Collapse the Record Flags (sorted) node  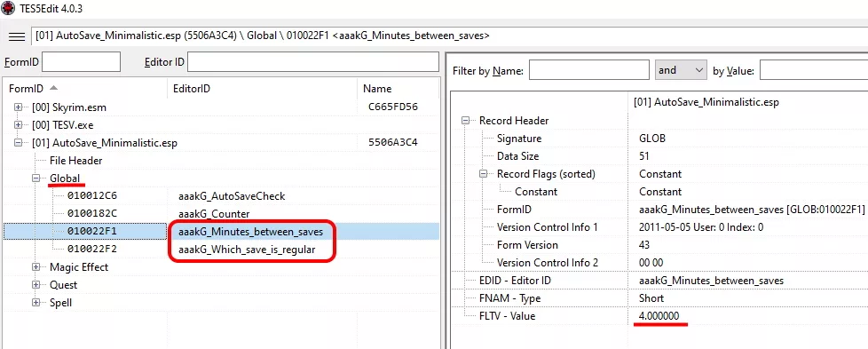483,174
